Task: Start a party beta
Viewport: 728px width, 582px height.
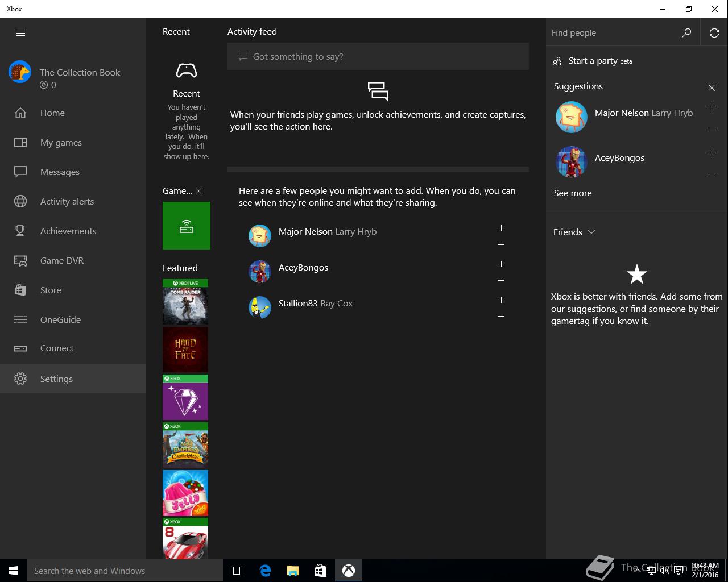Action: coord(592,61)
